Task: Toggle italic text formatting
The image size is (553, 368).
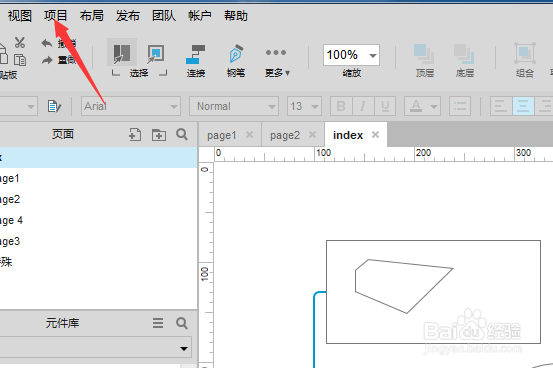Action: coord(363,106)
